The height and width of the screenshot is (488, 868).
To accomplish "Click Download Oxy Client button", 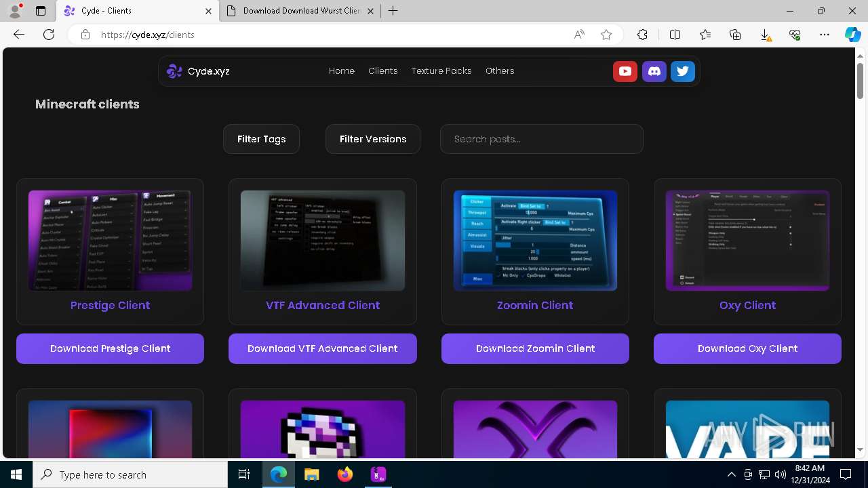I will coord(747,348).
